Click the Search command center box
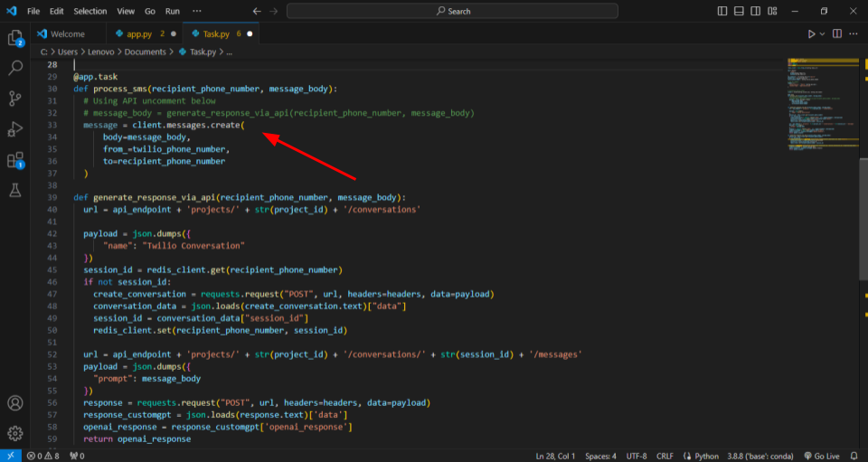Image resolution: width=868 pixels, height=462 pixels. pos(453,11)
